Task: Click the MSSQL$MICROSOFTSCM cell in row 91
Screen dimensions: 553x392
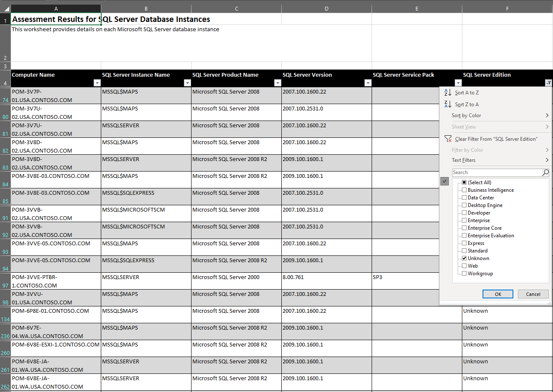Action: coord(146,214)
